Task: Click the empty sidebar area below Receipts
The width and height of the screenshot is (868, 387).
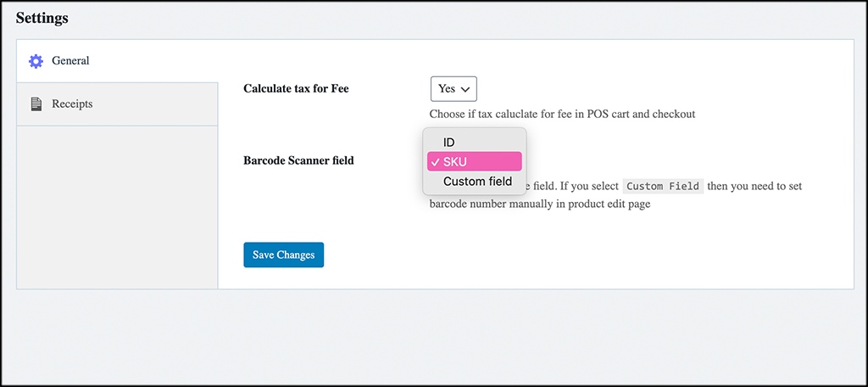Action: (117, 204)
